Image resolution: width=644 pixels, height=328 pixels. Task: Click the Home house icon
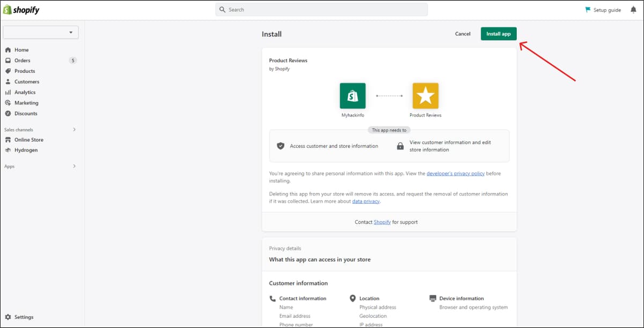pos(8,50)
